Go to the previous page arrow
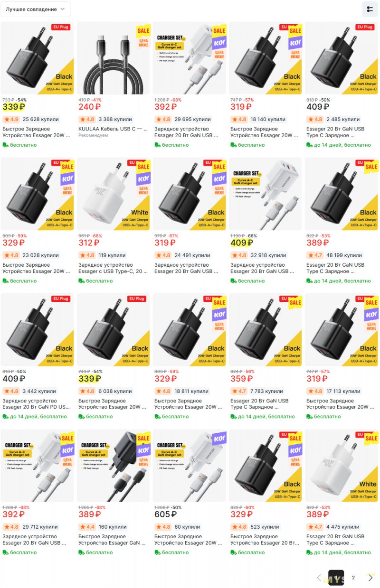The image size is (380, 588). (319, 578)
